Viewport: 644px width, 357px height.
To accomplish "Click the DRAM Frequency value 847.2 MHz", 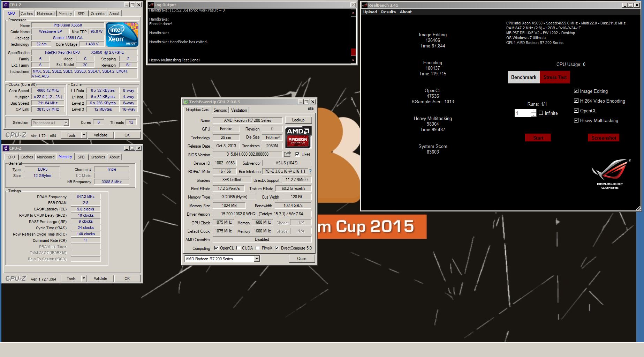I will (x=85, y=196).
